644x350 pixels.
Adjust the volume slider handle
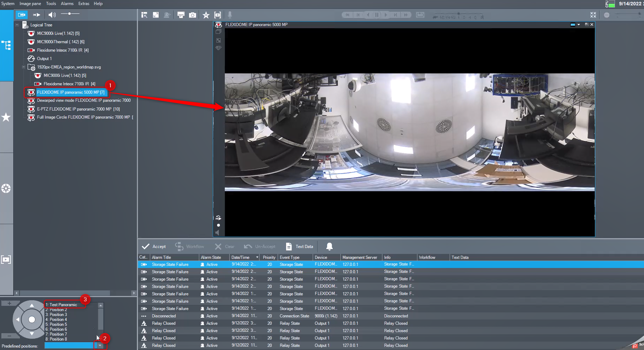[69, 14]
